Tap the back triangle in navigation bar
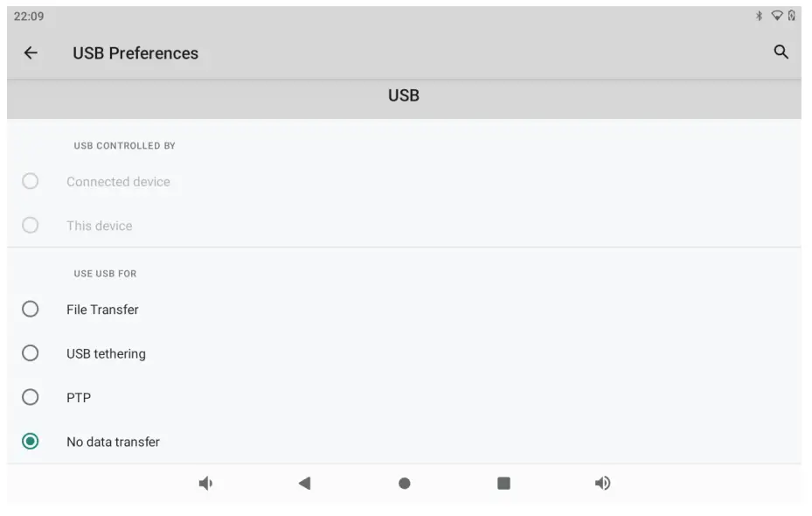Image resolution: width=812 pixels, height=516 pixels. [304, 483]
